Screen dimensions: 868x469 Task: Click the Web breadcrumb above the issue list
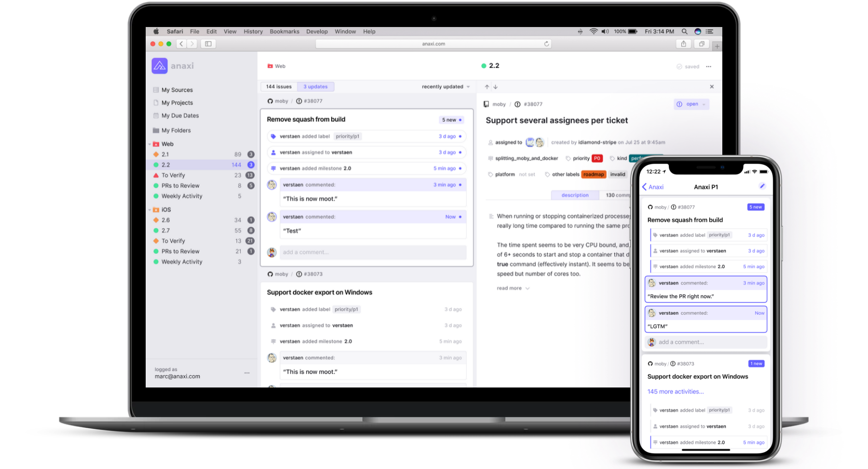(x=277, y=66)
